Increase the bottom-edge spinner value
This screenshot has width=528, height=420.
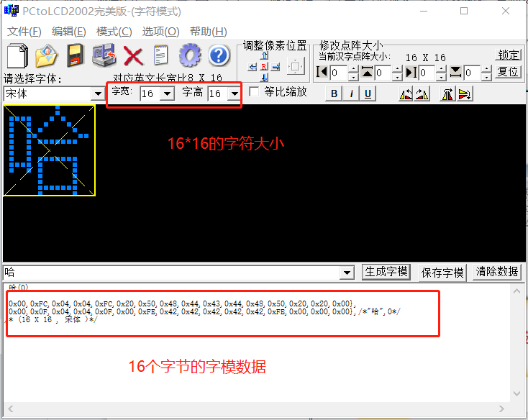coord(486,69)
